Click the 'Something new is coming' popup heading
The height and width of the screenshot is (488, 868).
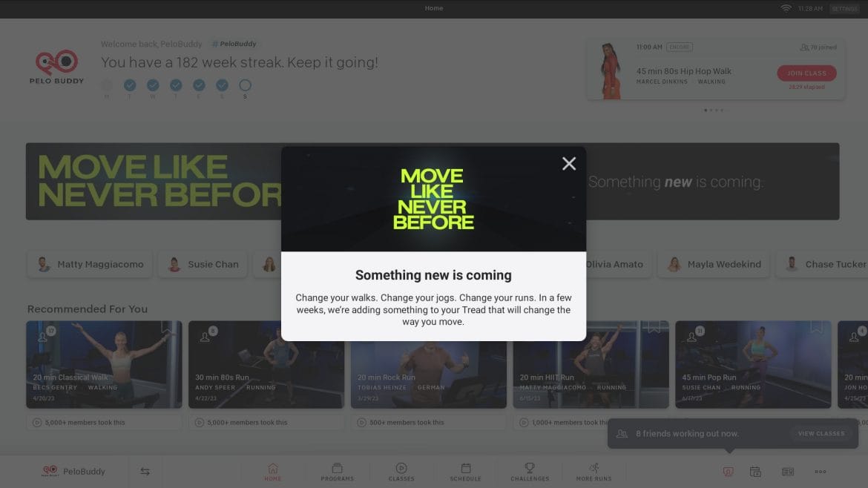click(x=433, y=275)
